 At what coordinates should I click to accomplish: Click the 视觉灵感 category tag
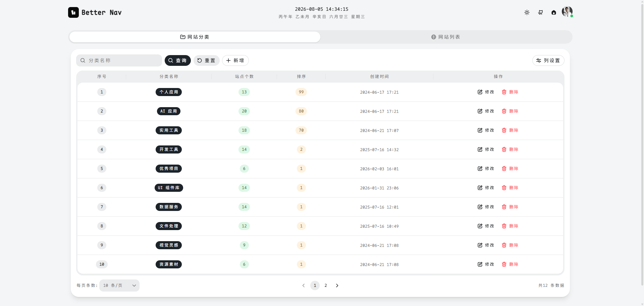tap(169, 245)
